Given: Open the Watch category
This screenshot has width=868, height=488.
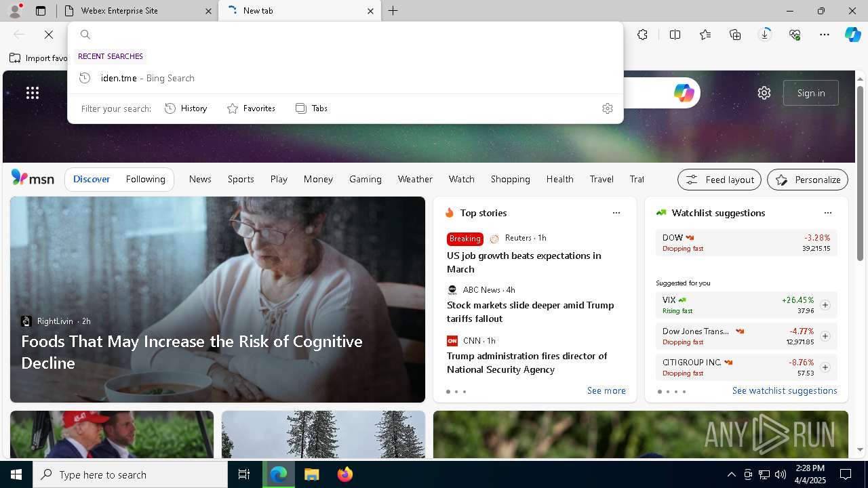Looking at the screenshot, I should click(462, 179).
